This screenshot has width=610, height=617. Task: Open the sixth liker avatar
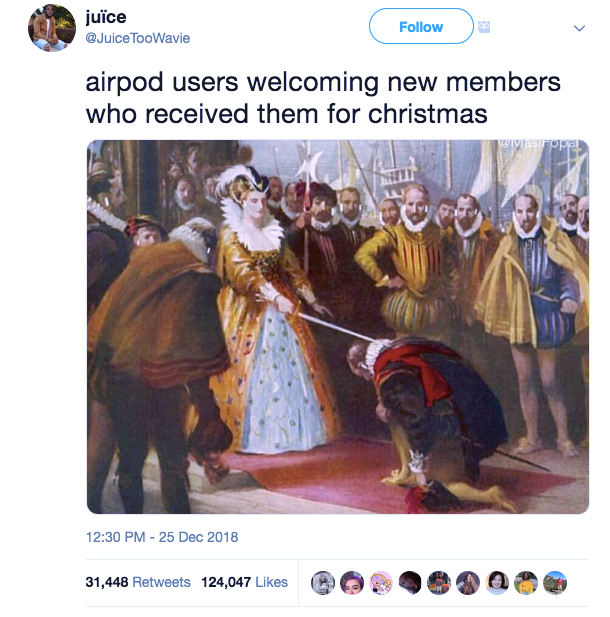point(468,583)
